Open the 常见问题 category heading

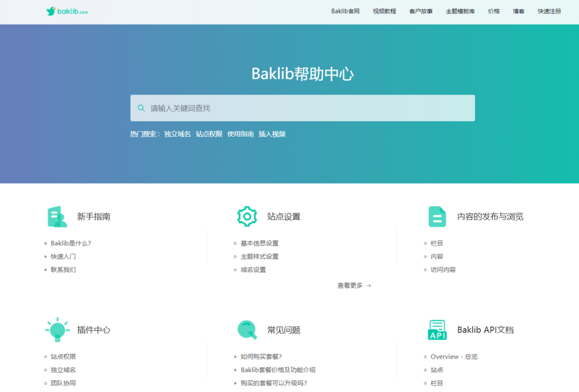click(x=284, y=330)
